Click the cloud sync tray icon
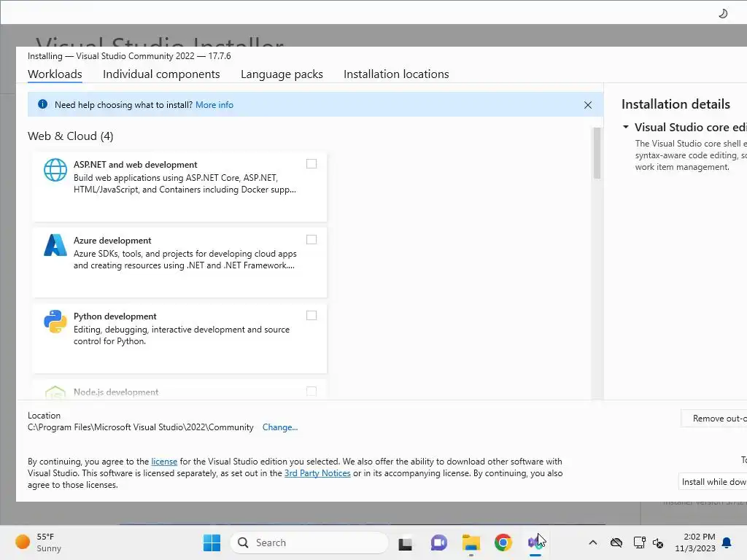 [x=616, y=542]
